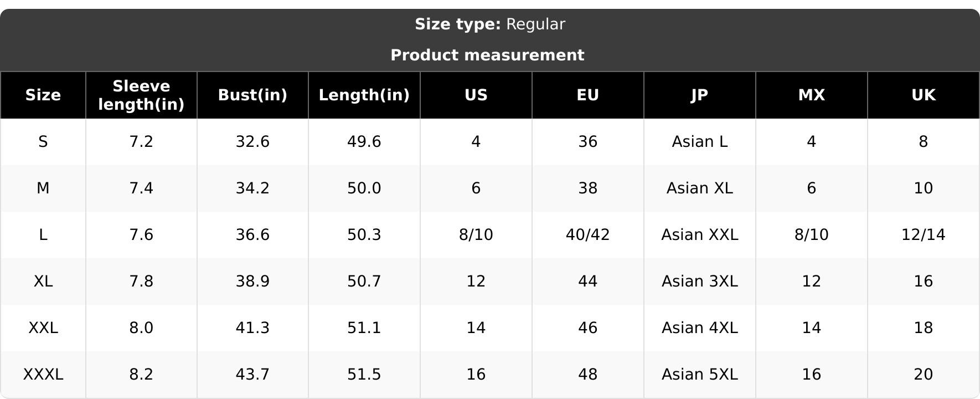Select the Asian L cell
Image resolution: width=980 pixels, height=399 pixels.
[700, 142]
